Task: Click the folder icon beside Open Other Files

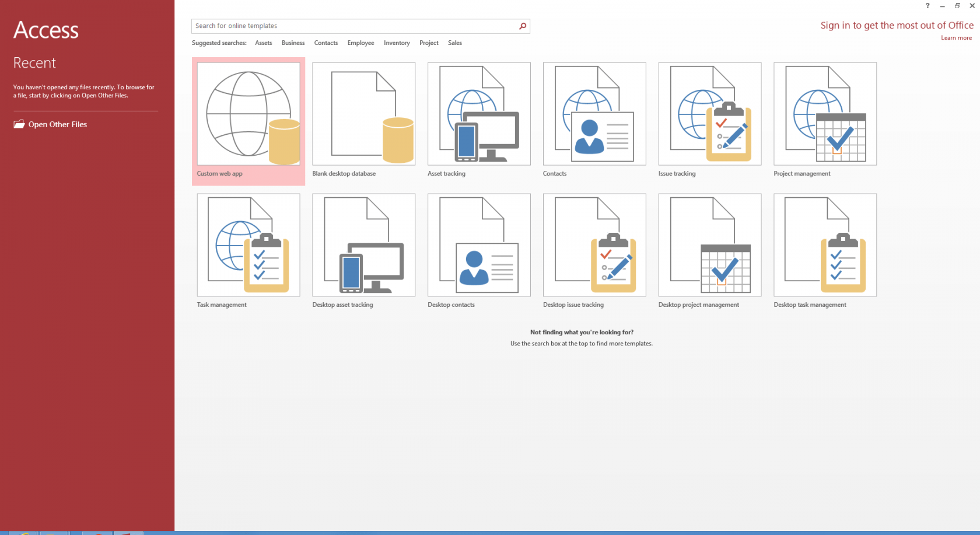Action: coord(19,124)
